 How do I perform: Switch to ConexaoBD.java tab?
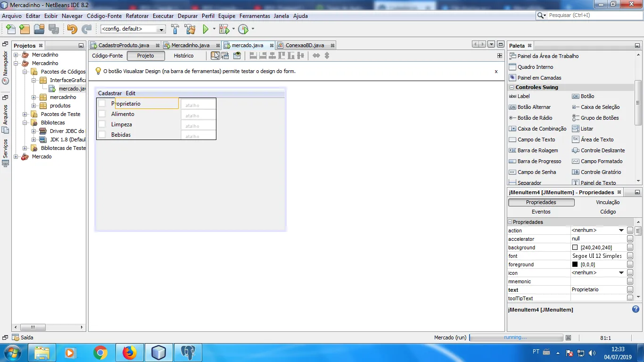coord(305,45)
